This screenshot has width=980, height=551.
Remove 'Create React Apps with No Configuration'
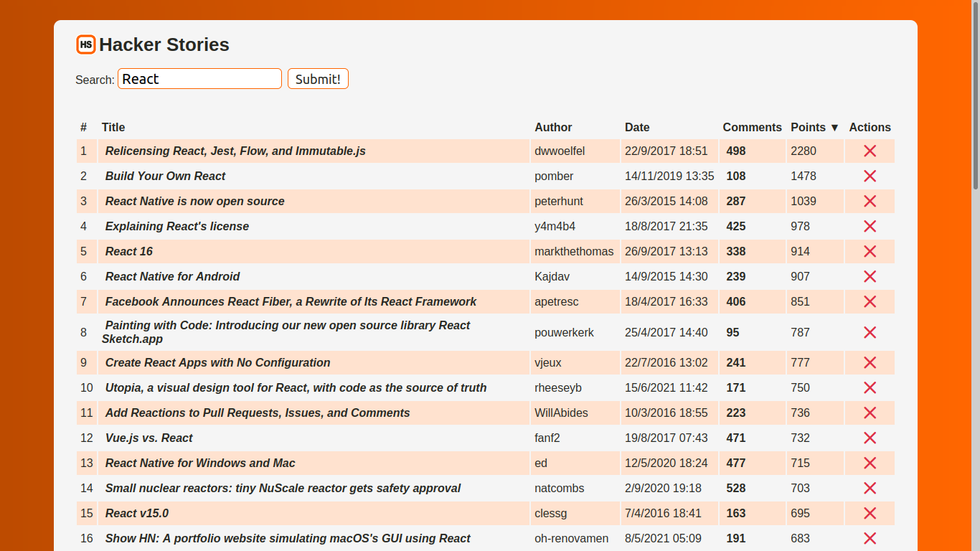(x=870, y=362)
